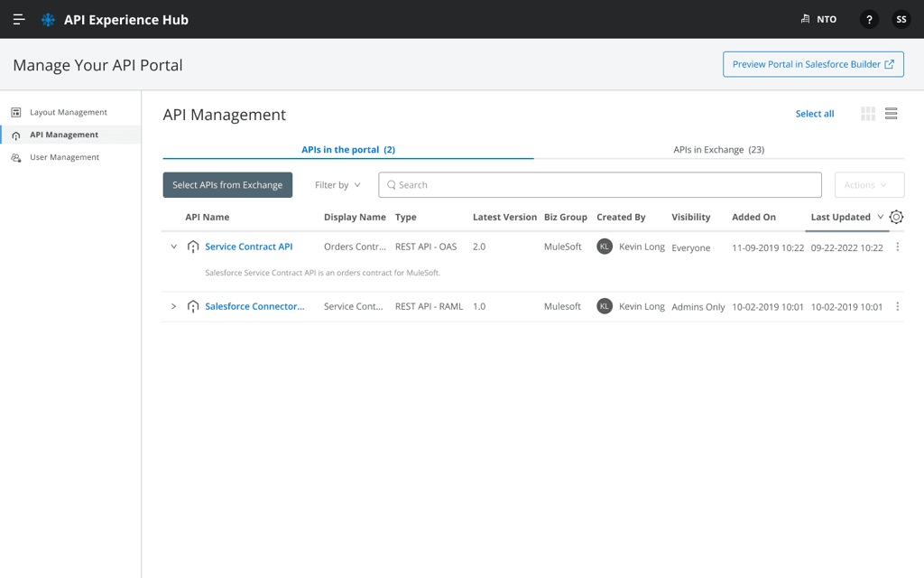
Task: Click the REST API - RAML type cell
Action: [x=429, y=307]
